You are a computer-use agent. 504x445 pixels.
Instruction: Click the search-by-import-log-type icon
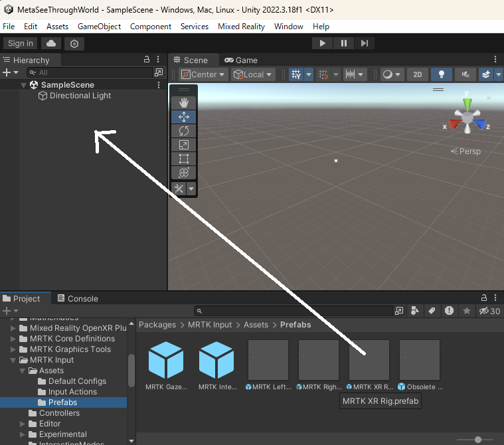pyautogui.click(x=449, y=311)
